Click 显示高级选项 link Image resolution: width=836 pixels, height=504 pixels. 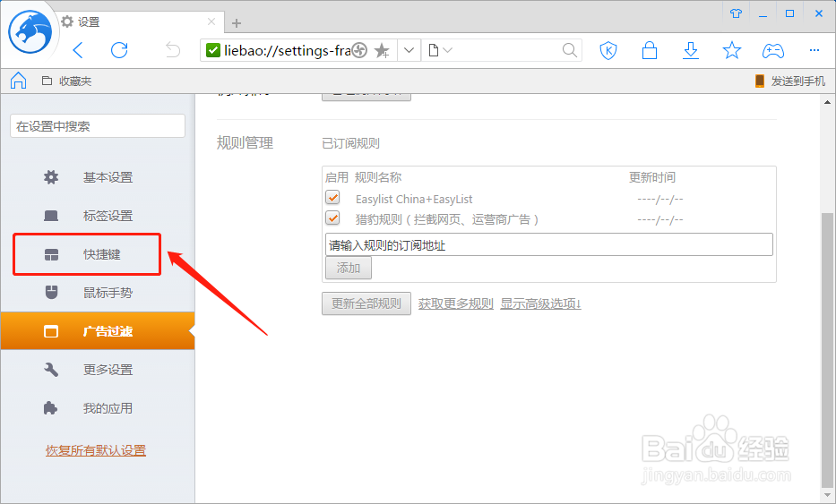click(x=540, y=303)
